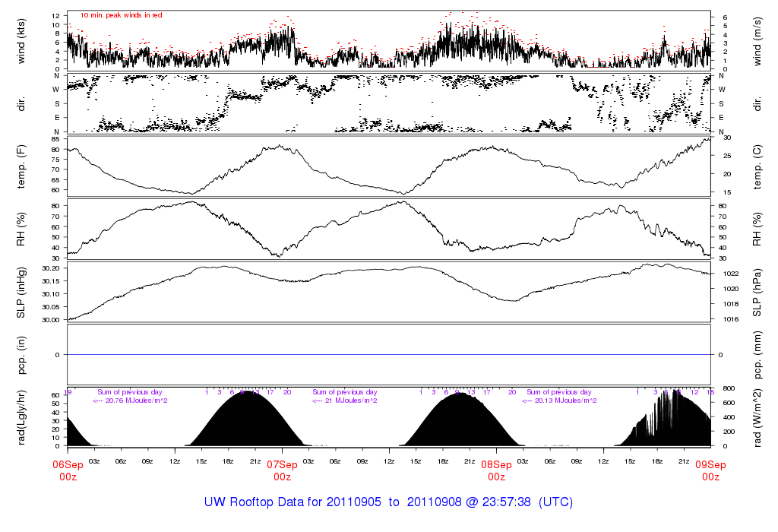Click the '10 min. peak winds in red' note
The height and width of the screenshot is (532, 778).
(x=122, y=15)
